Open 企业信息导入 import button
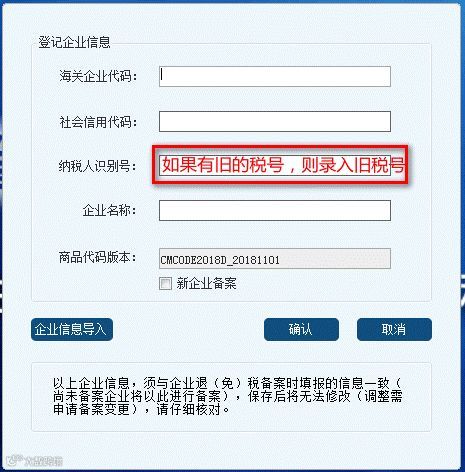Image resolution: width=465 pixels, height=472 pixels. point(72,330)
